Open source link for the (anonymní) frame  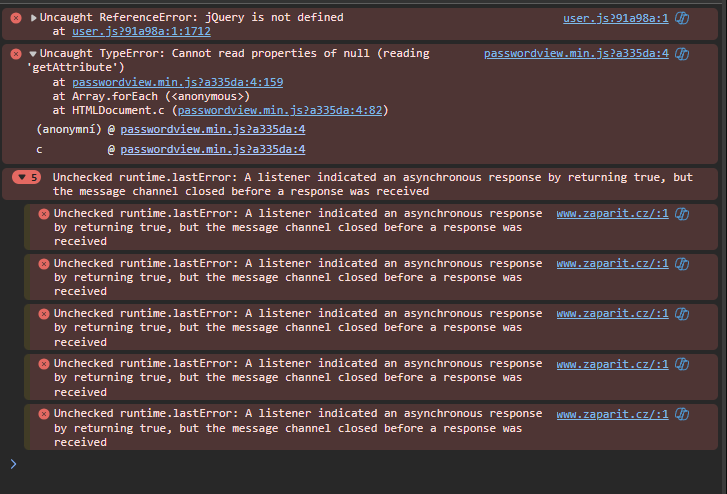click(x=213, y=129)
